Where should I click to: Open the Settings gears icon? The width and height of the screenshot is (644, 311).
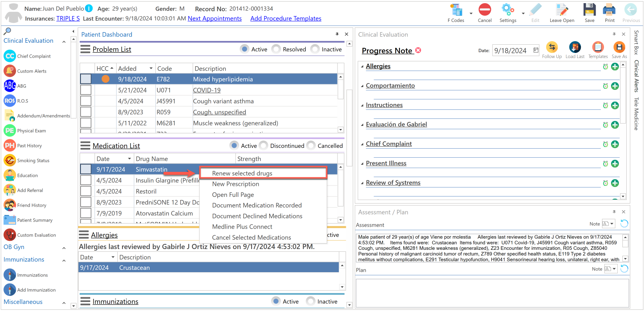pos(507,10)
